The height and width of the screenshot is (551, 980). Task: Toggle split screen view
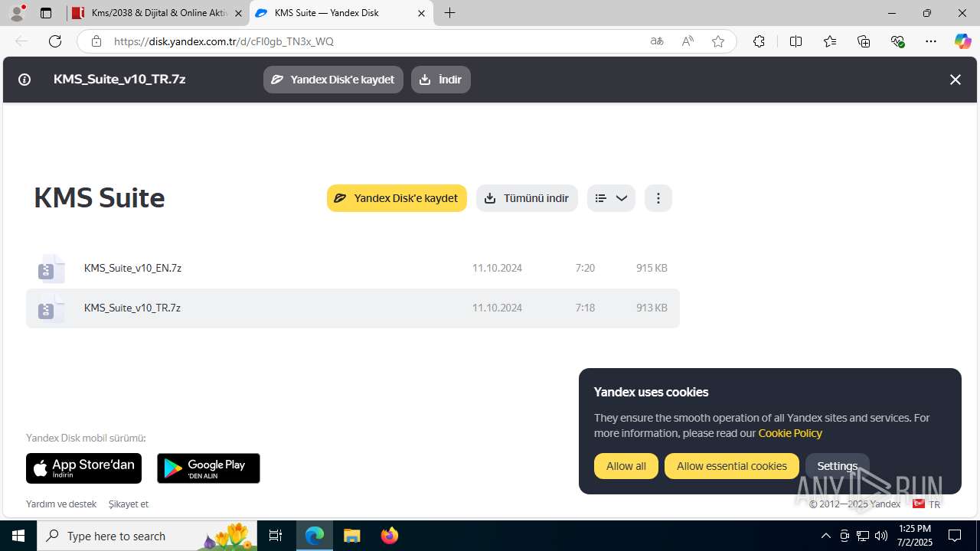pyautogui.click(x=795, y=41)
